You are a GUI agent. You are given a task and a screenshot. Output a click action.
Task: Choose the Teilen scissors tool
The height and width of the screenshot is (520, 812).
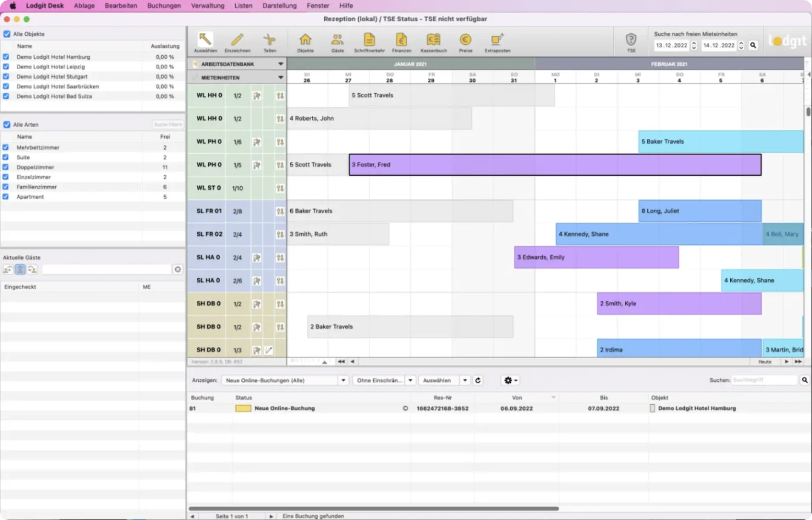269,40
